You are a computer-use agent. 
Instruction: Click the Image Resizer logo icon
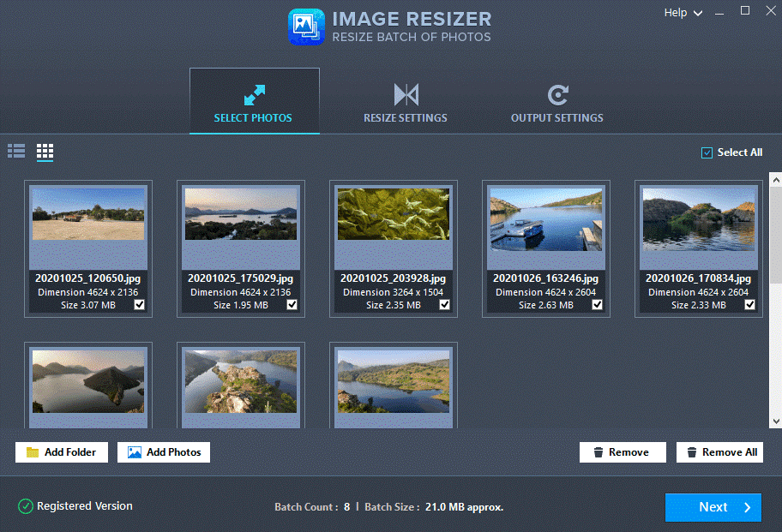[x=306, y=27]
